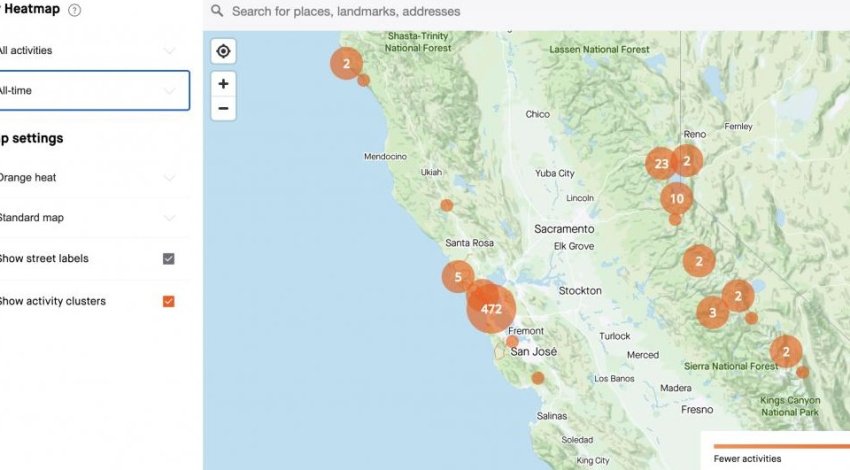Expand the All activities dropdown
Screen dimensions: 850x470
click(x=92, y=50)
